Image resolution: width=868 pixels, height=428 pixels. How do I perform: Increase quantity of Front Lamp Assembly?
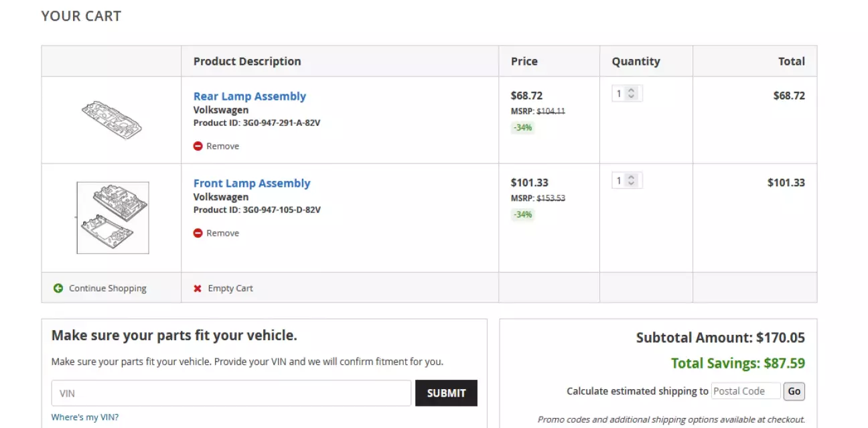[x=631, y=178]
